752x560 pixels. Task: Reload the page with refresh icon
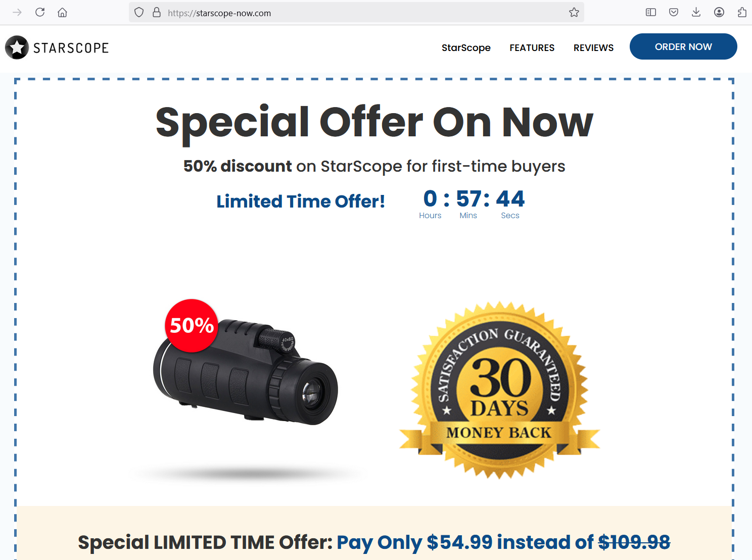40,12
